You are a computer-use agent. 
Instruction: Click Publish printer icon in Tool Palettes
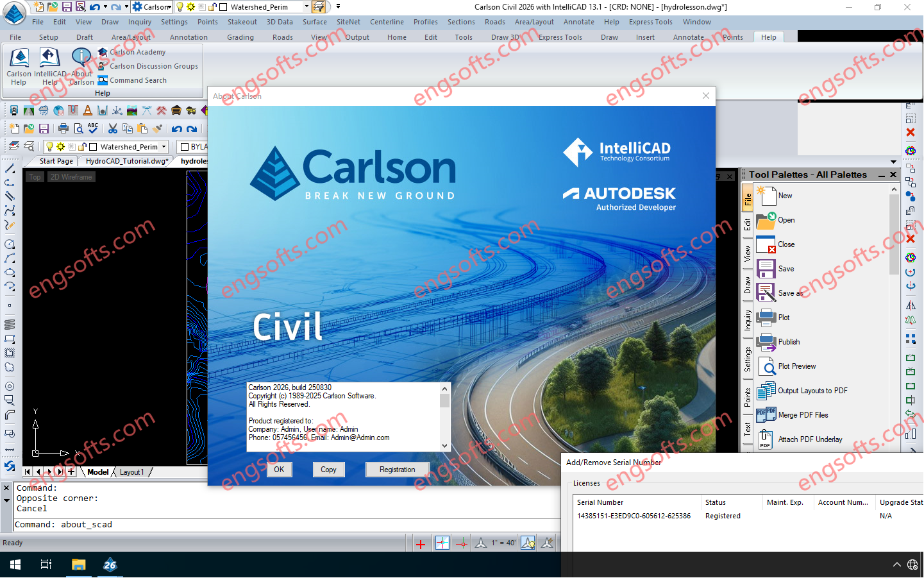(766, 342)
